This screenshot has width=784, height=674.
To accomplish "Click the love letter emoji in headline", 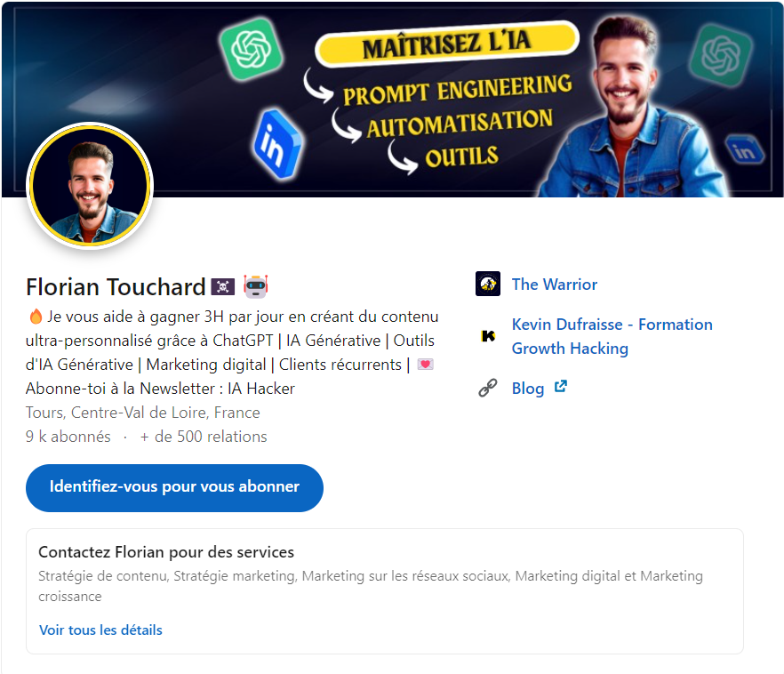I will 426,365.
